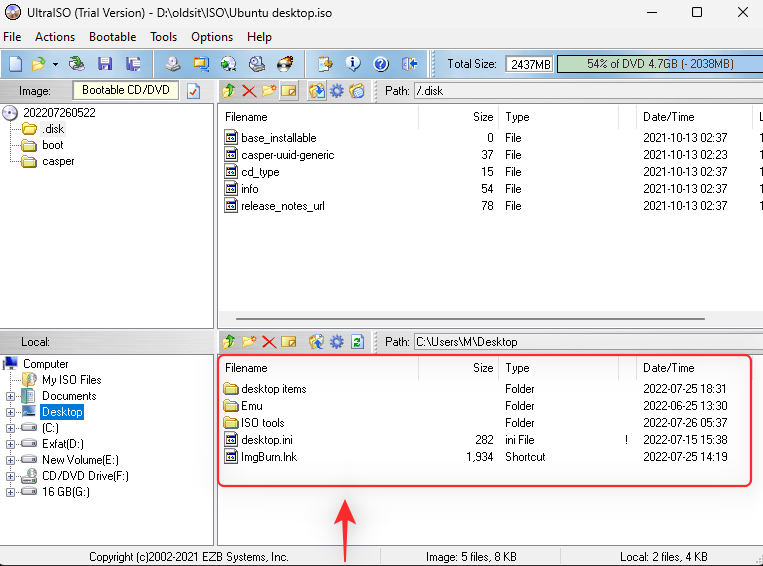The height and width of the screenshot is (566, 763).
Task: Click the Open folder icon in the main toolbar
Action: pyautogui.click(x=38, y=64)
